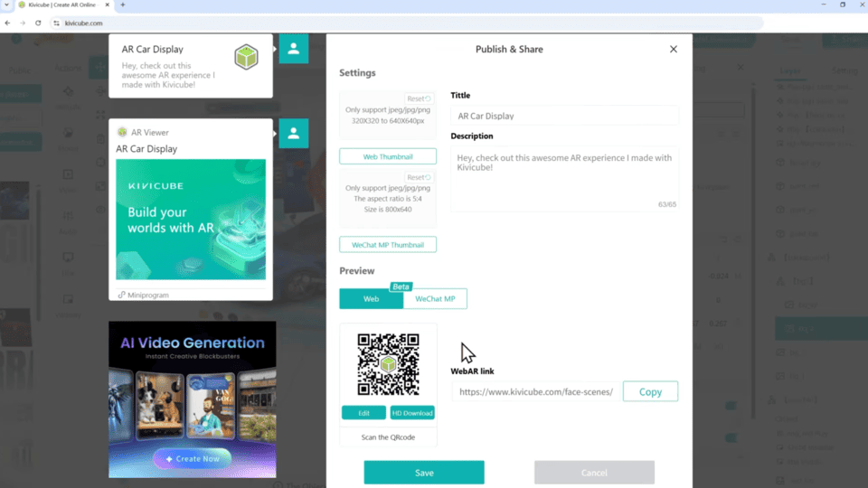Click the user avatar beside AR Viewer card
The image size is (868, 488).
(x=293, y=134)
